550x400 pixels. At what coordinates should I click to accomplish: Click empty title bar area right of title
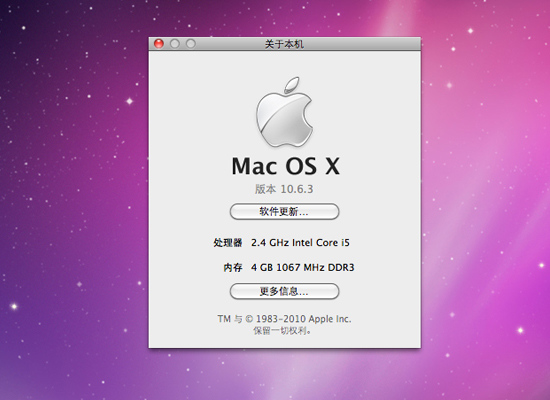coord(361,44)
